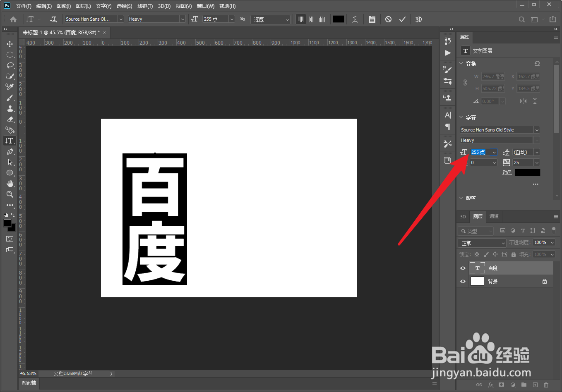Select the Ellipse shape tool
562x392 pixels.
(x=10, y=173)
